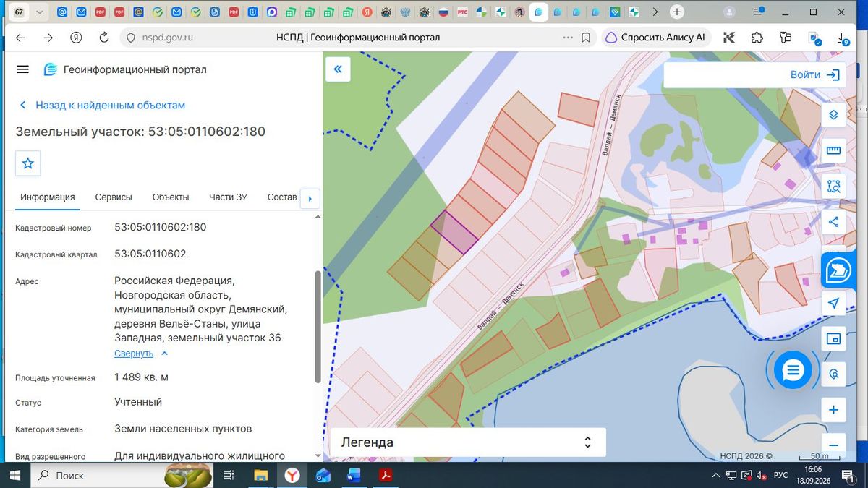Switch to the Части ЗУ tab

coord(228,197)
